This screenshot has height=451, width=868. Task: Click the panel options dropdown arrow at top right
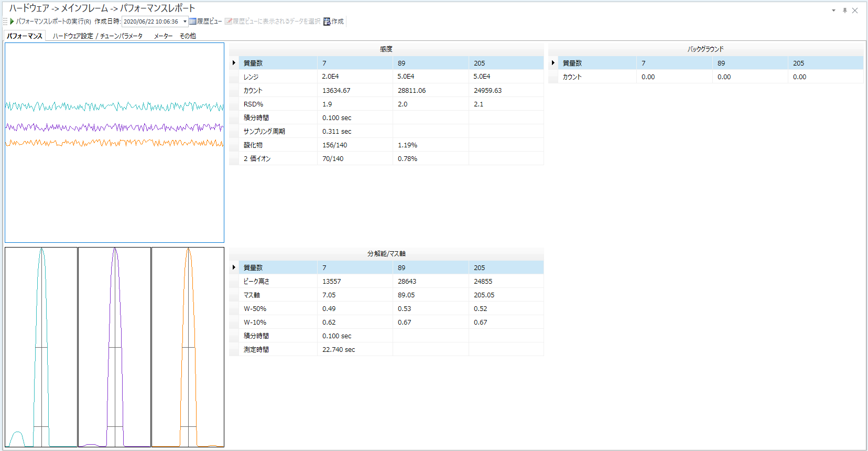point(833,10)
